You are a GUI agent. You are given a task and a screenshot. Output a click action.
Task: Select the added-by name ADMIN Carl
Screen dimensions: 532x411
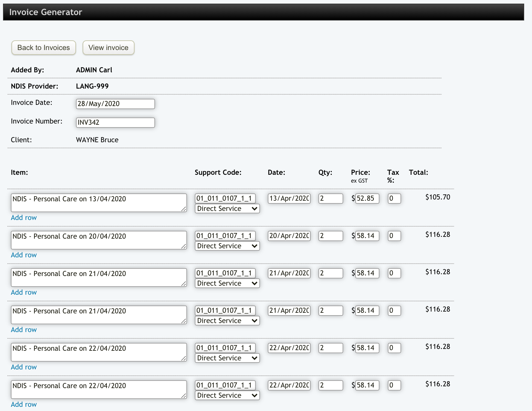click(x=94, y=70)
